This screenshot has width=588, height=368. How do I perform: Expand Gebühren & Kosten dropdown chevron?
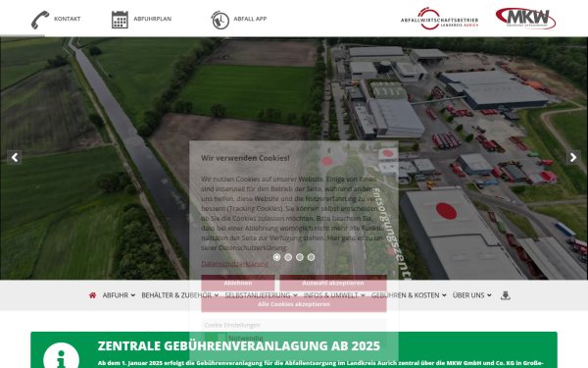(444, 295)
